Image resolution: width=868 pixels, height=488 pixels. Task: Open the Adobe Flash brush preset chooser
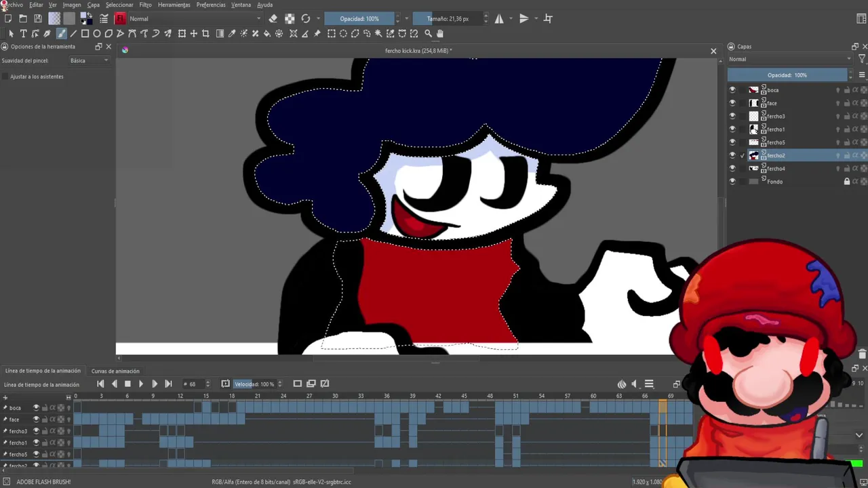[x=120, y=18]
